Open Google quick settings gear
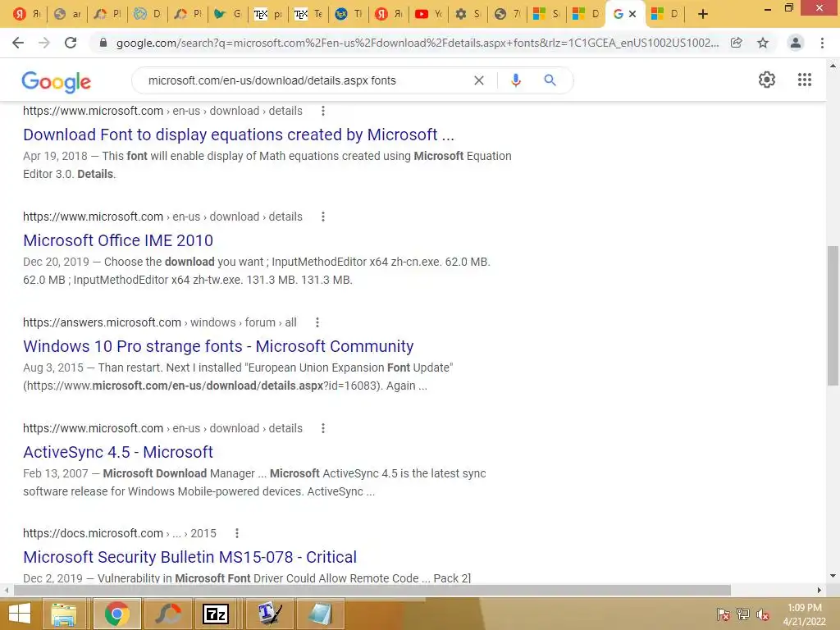This screenshot has height=630, width=840. coord(767,80)
